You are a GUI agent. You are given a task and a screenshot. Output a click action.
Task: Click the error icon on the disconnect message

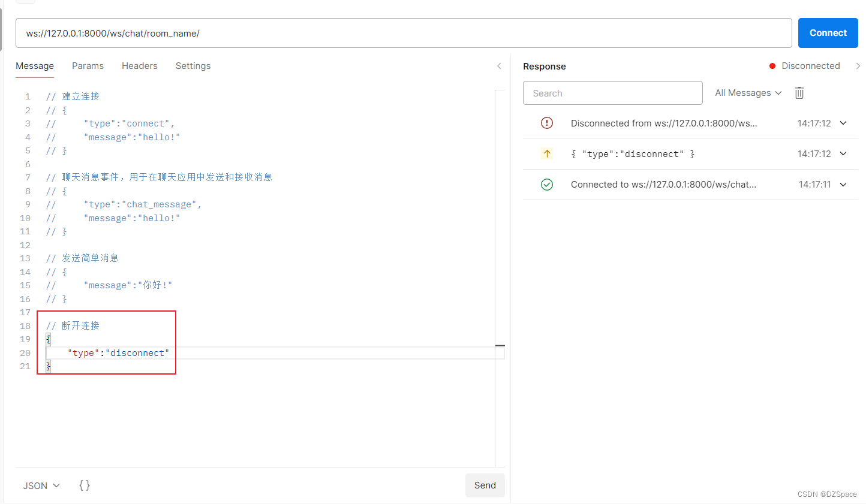pyautogui.click(x=546, y=123)
